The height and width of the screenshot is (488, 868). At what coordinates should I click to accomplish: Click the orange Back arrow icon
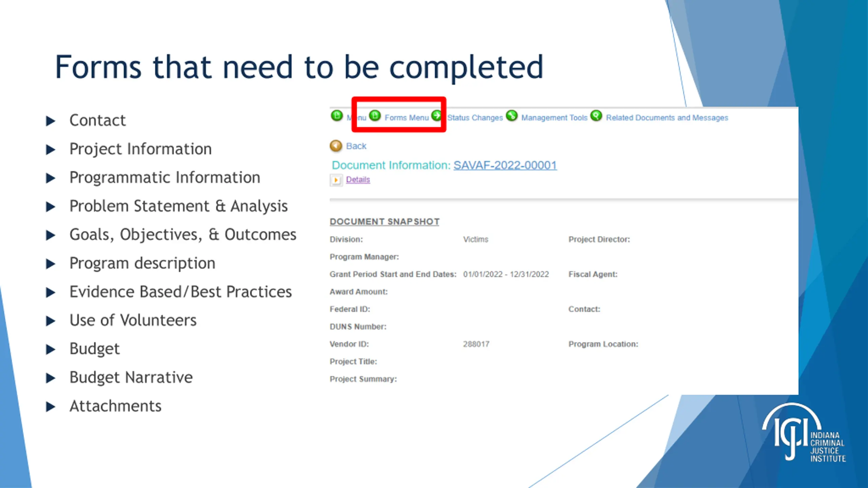336,146
